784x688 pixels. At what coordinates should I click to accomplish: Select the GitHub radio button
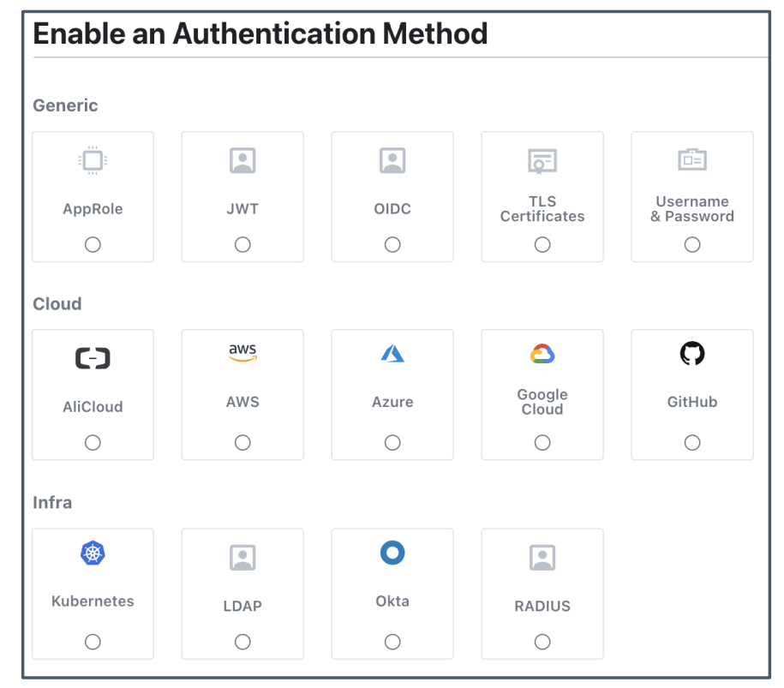(692, 443)
